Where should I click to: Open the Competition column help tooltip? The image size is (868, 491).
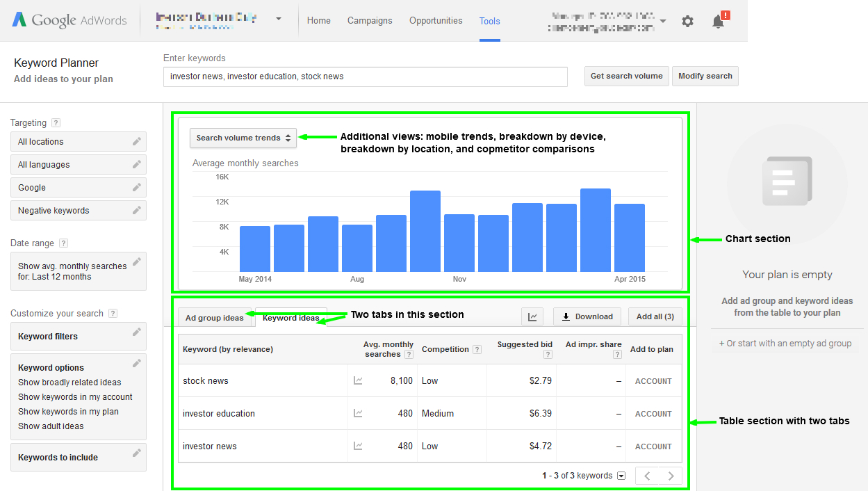477,349
